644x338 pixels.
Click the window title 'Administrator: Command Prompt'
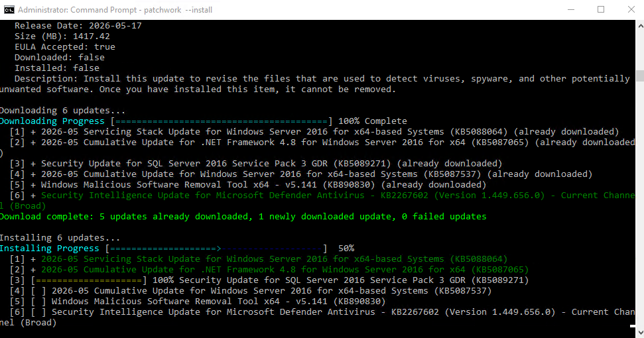tap(115, 10)
